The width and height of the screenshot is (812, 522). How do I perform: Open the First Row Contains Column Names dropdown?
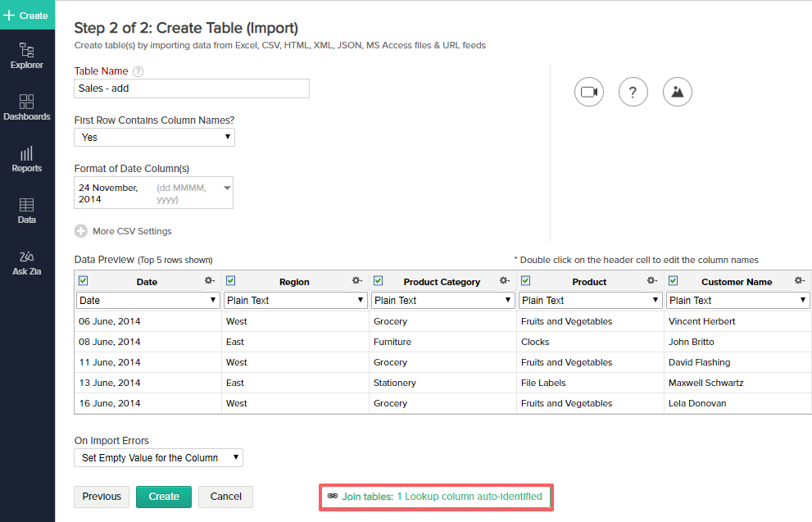154,138
